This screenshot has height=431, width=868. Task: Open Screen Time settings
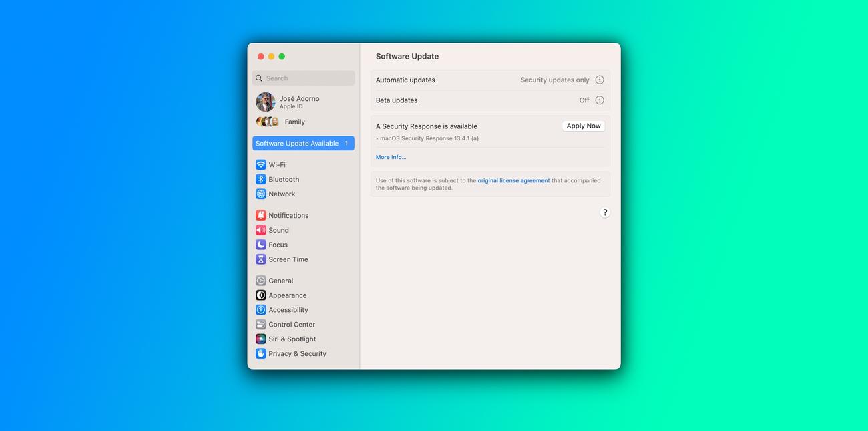pos(288,259)
